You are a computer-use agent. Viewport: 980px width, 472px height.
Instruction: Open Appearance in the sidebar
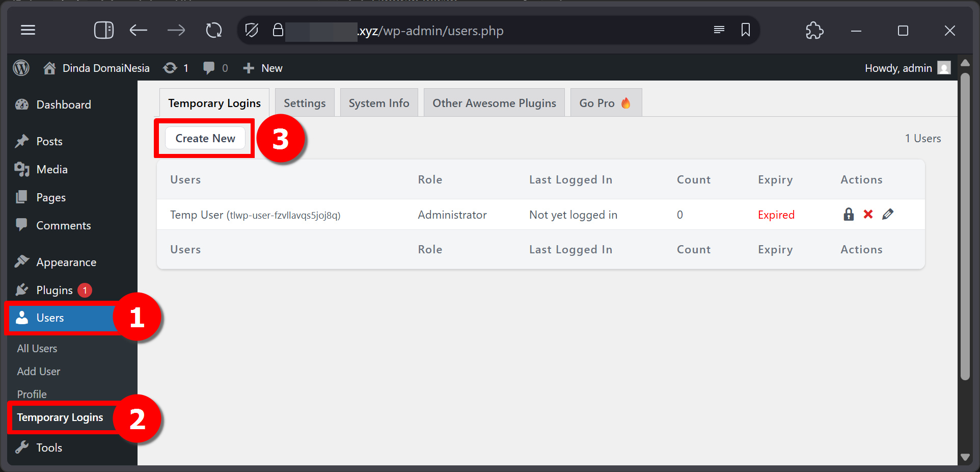pos(66,262)
